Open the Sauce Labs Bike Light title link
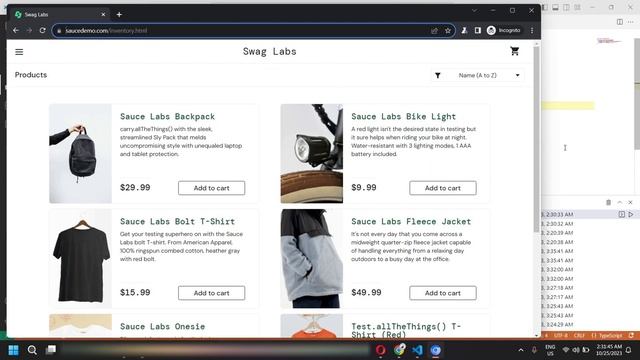 [403, 117]
